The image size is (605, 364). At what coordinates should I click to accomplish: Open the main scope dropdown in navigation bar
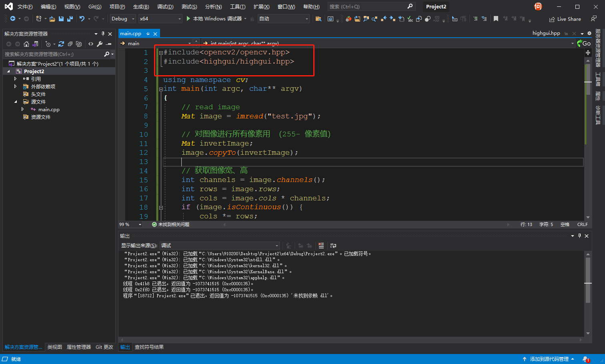point(156,43)
